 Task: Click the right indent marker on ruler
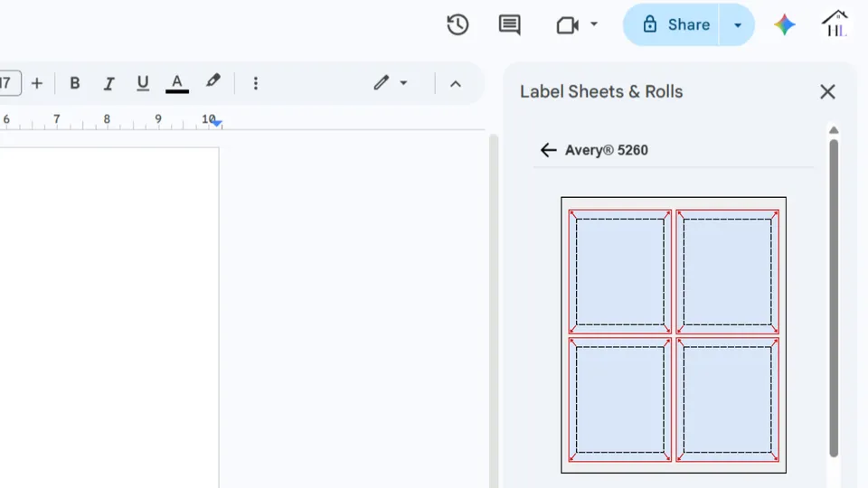click(x=217, y=123)
